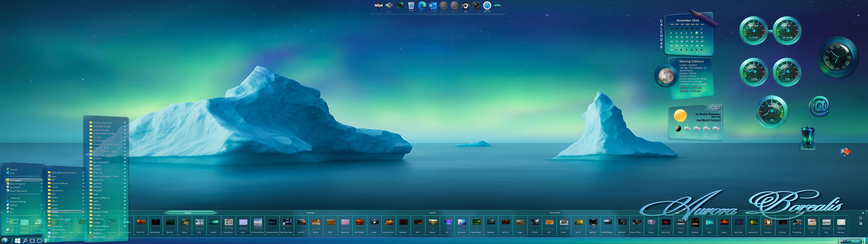868x244 pixels.
Task: Switch to the Desktop tab in the shelf
Action: pyautogui.click(x=310, y=213)
